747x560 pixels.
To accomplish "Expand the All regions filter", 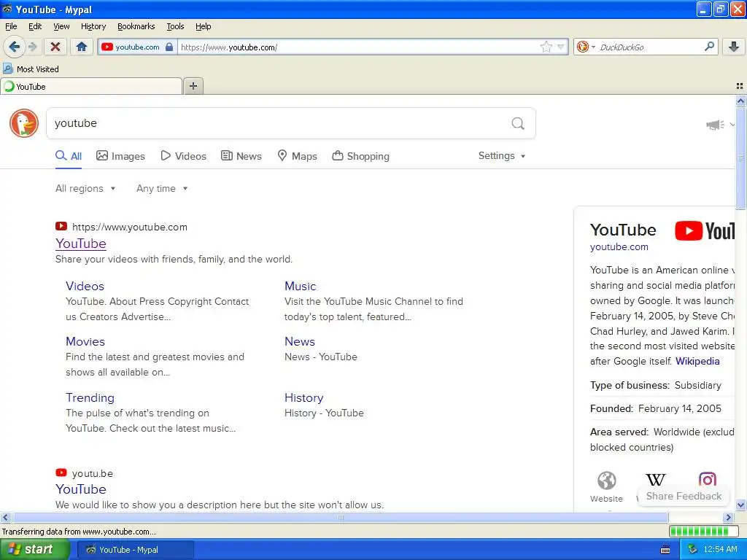I will (x=85, y=189).
